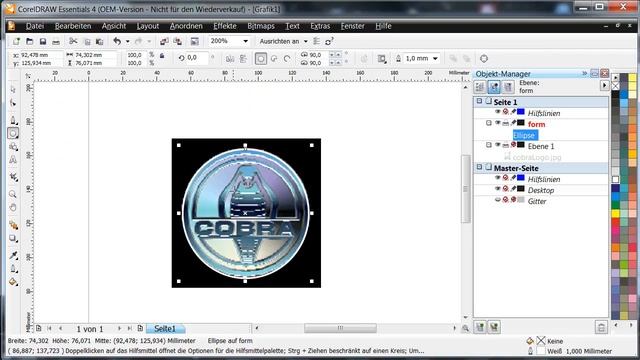This screenshot has width=640, height=360.
Task: Click the Save disk icon
Action: click(x=43, y=42)
